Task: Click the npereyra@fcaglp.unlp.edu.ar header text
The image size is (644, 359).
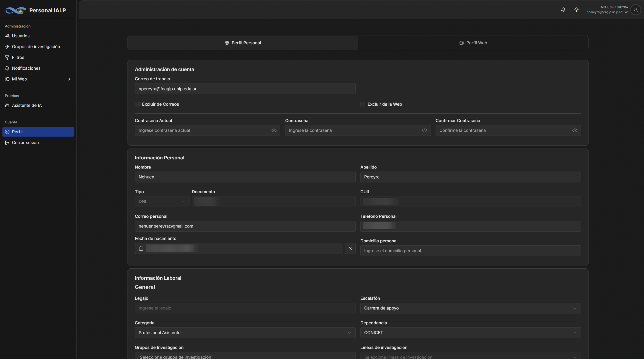Action: coord(607,12)
